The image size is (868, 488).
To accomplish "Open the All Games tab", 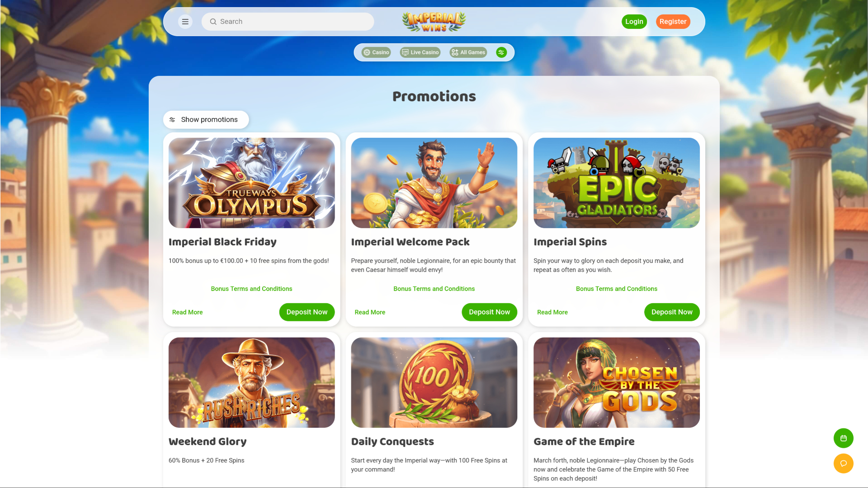I will [x=468, y=52].
